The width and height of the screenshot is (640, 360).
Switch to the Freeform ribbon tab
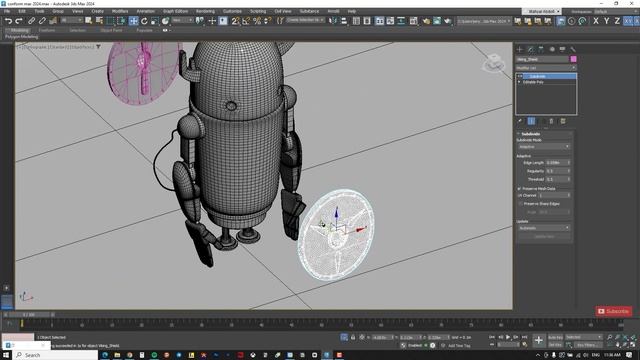47,30
